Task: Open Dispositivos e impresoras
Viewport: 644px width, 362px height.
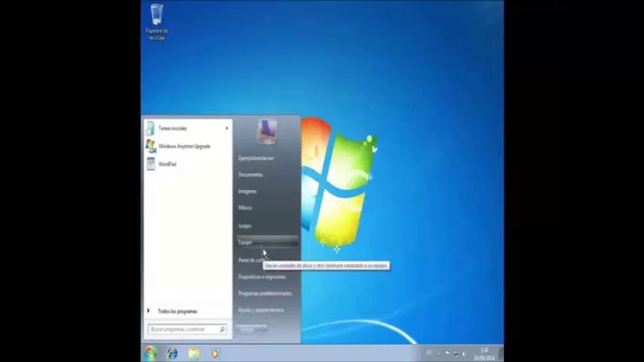Action: (262, 277)
